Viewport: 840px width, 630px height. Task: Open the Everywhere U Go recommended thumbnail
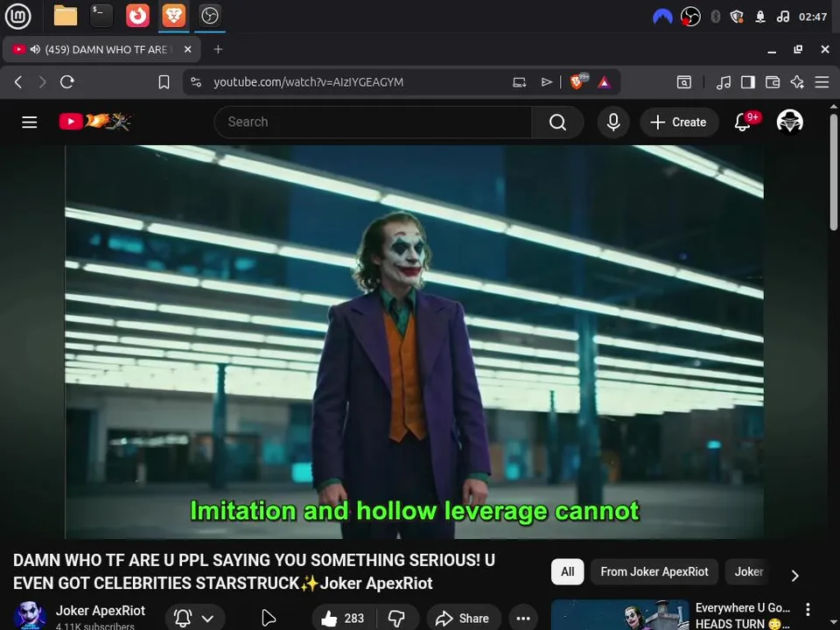click(x=619, y=615)
